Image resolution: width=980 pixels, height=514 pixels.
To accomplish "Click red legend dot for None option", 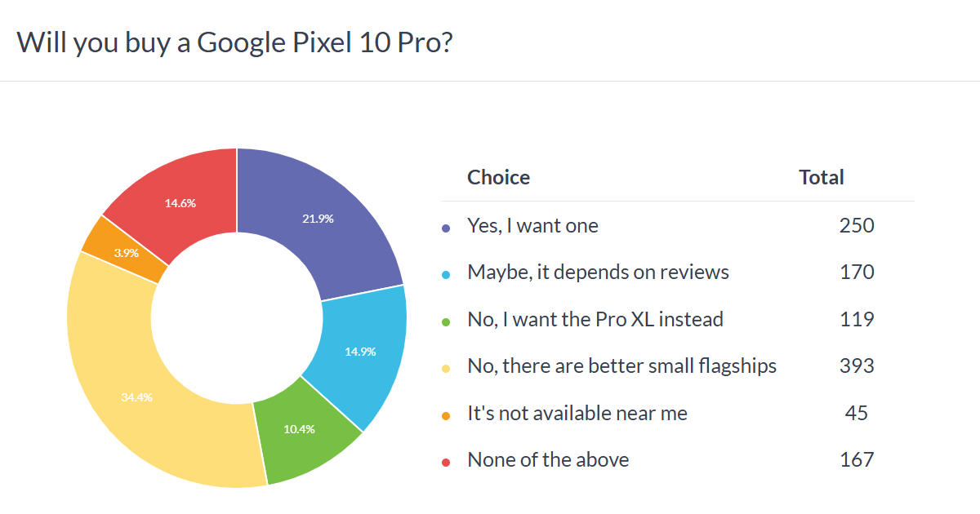I will click(x=446, y=463).
